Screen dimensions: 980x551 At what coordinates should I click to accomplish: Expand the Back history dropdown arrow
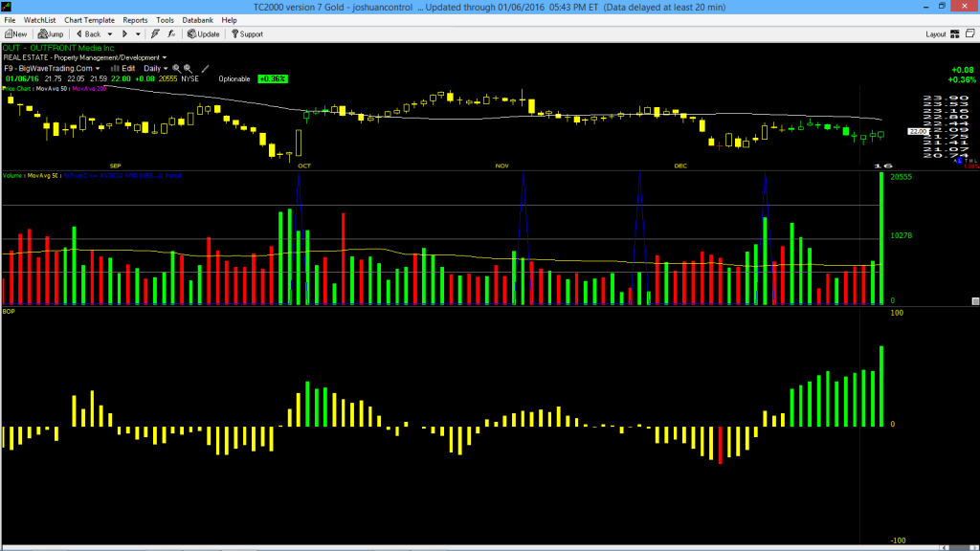point(110,34)
